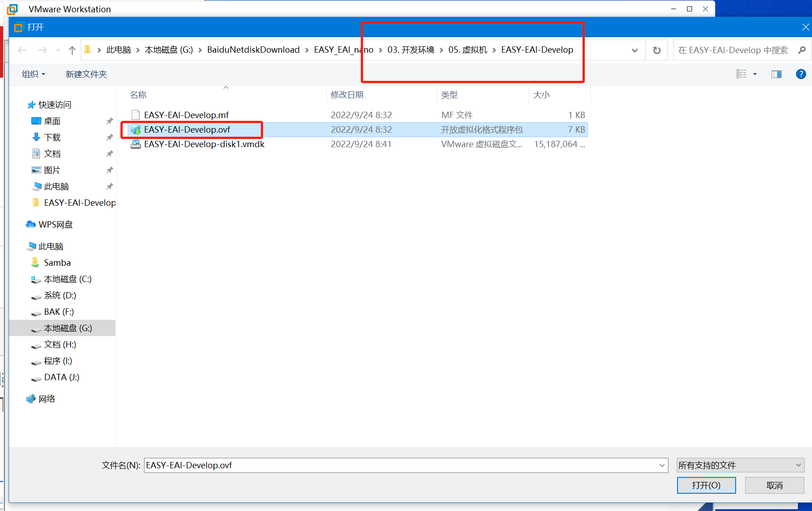The image size is (812, 511).
Task: Open the 组织 menu
Action: click(33, 74)
